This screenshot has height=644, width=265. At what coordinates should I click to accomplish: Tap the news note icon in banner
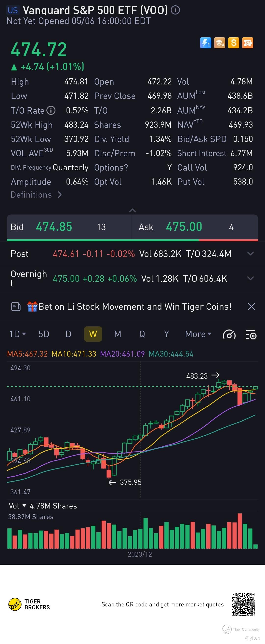point(16,307)
